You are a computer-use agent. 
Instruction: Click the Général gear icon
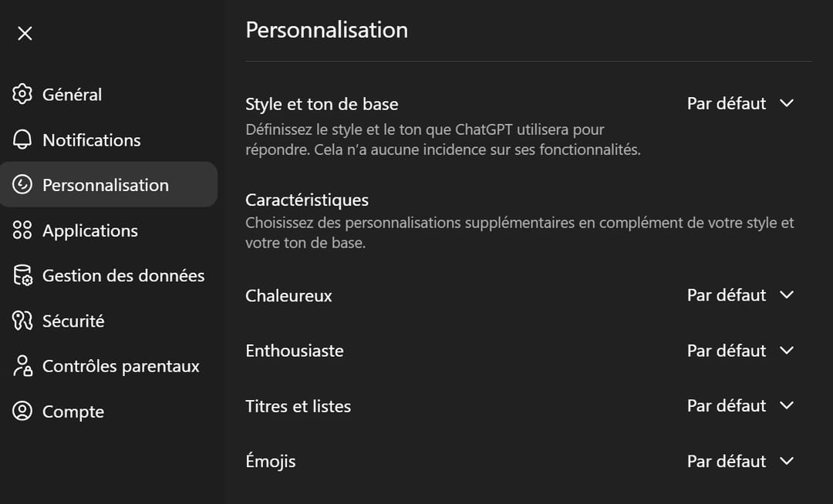(x=22, y=94)
